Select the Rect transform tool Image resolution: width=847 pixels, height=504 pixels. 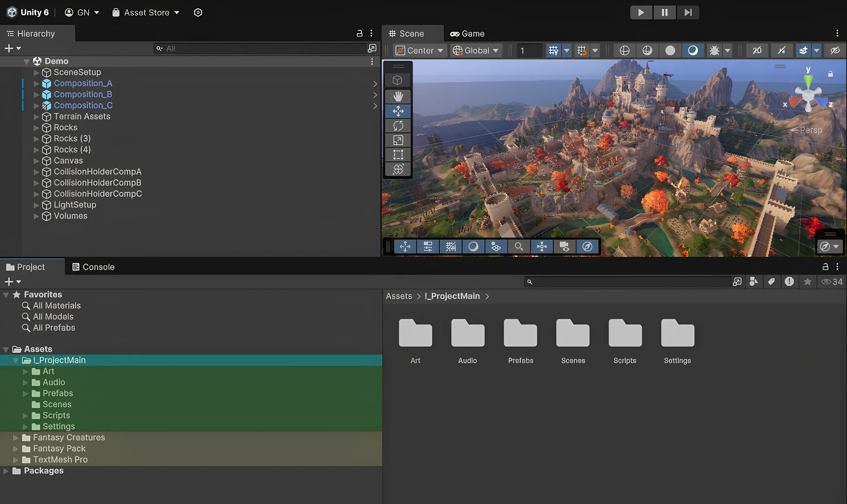[x=398, y=155]
